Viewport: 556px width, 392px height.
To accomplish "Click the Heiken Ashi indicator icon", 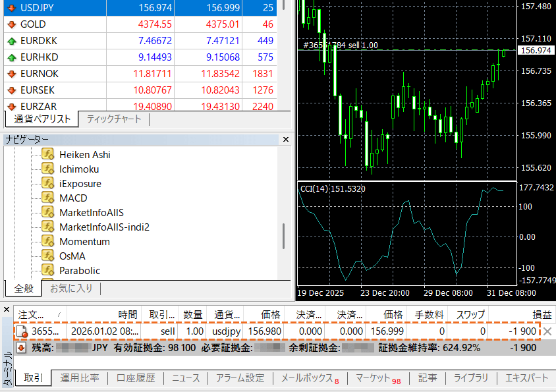I will tap(47, 154).
